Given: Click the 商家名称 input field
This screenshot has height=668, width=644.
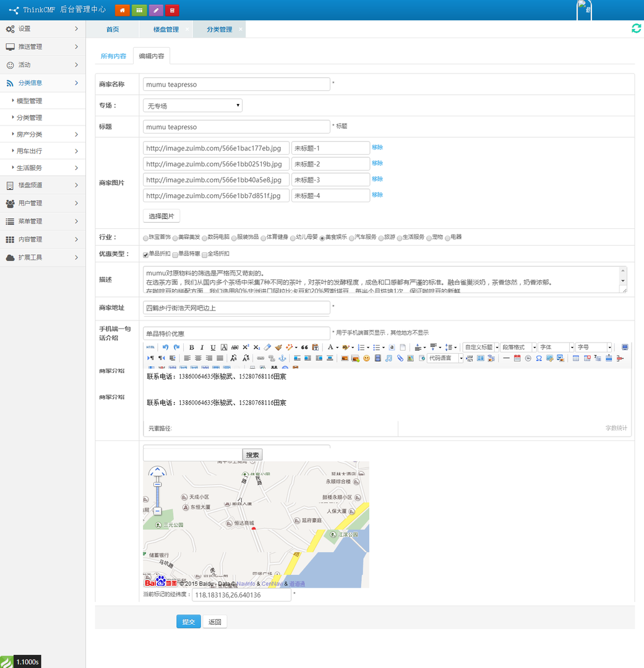Looking at the screenshot, I should pyautogui.click(x=236, y=84).
